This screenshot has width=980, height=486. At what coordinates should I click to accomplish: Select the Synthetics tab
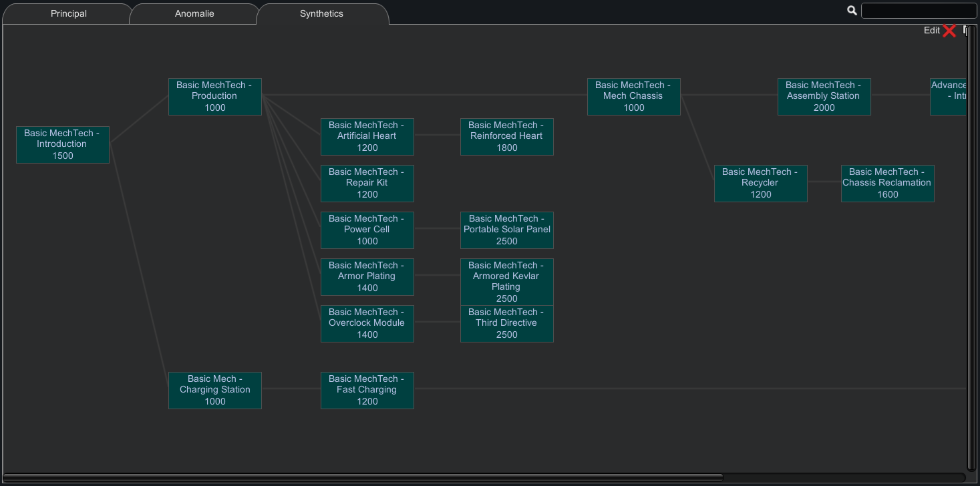322,13
